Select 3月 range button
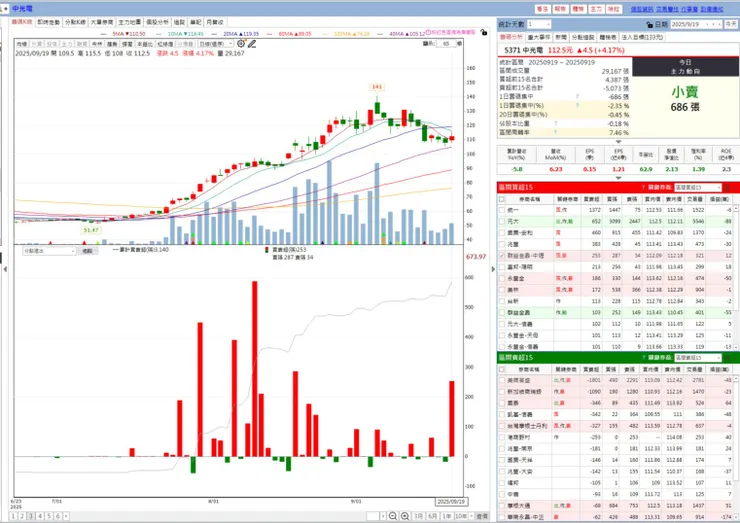This screenshot has width=740, height=523. pos(419,516)
